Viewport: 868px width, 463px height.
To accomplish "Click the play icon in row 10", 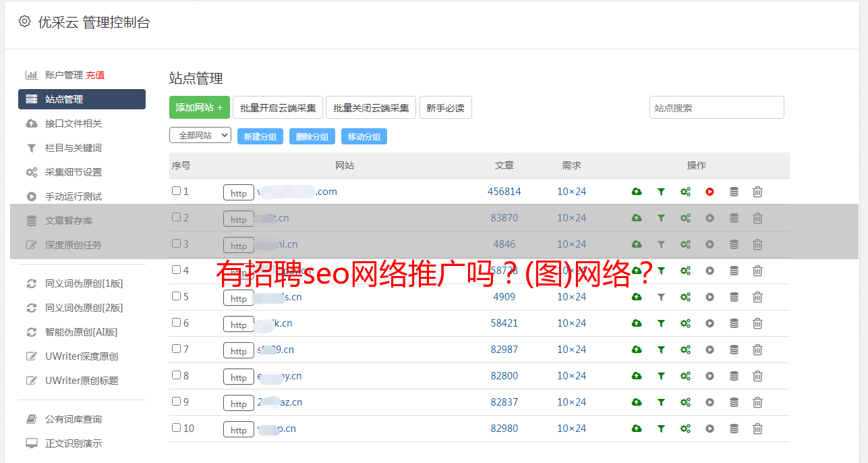I will point(710,429).
